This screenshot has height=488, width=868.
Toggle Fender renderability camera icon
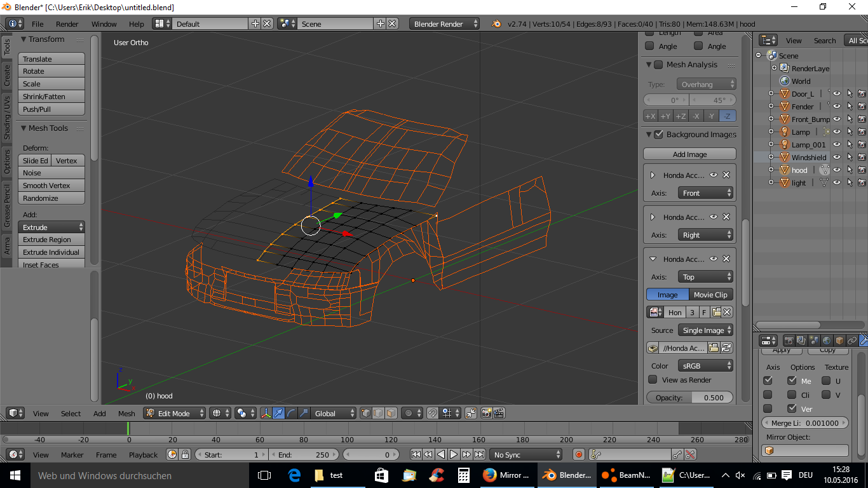pyautogui.click(x=862, y=106)
